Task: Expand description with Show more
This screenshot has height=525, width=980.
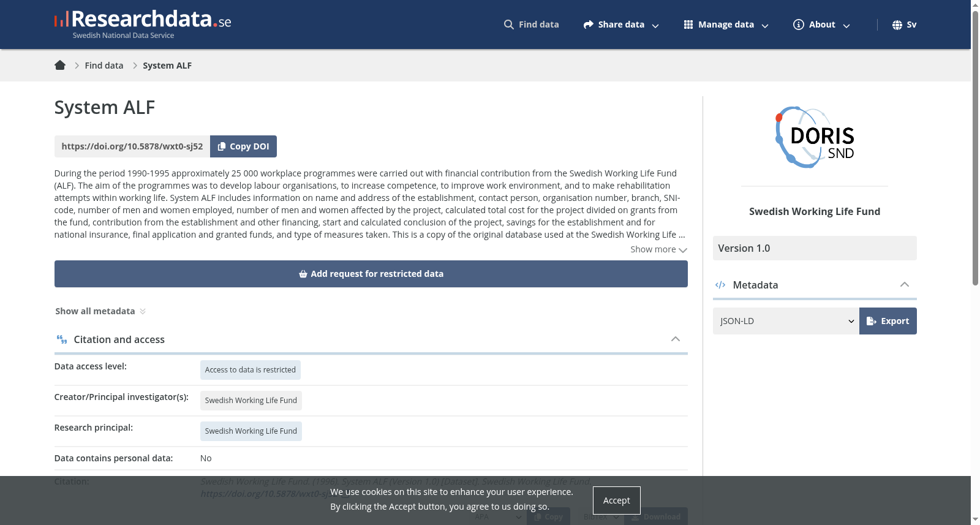Action: pyautogui.click(x=659, y=249)
